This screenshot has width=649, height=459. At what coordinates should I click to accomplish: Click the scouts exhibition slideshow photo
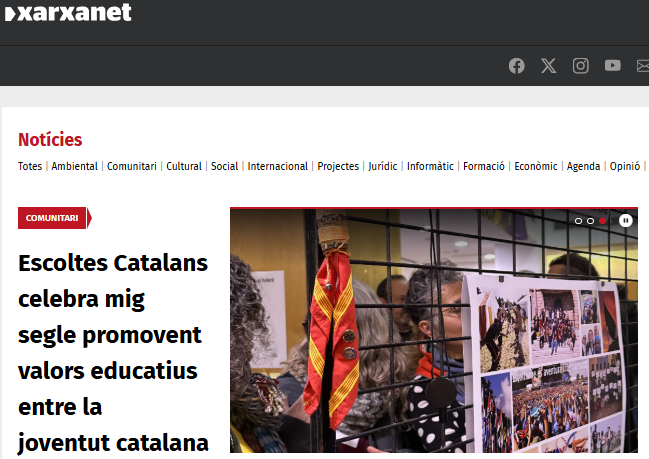[434, 330]
